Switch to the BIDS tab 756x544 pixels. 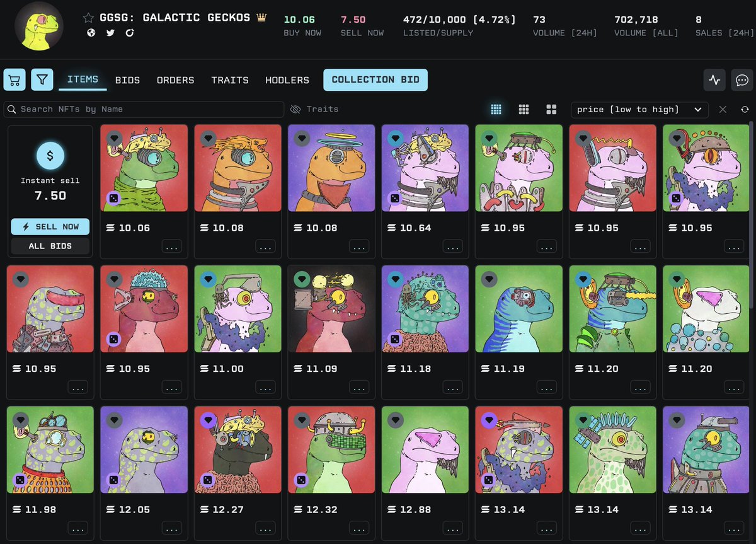127,80
